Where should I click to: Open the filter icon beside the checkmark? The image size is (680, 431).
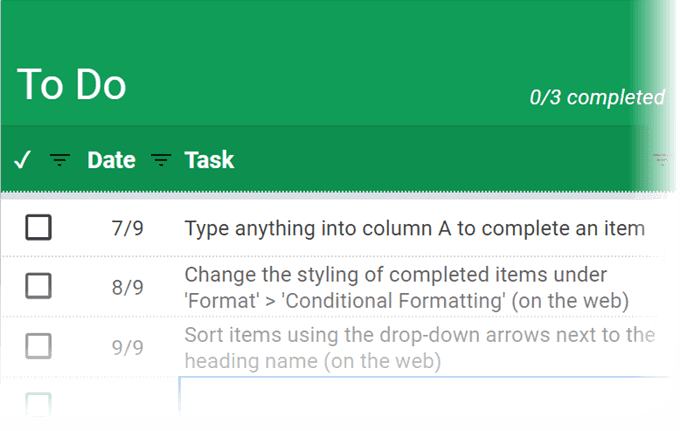coord(60,160)
